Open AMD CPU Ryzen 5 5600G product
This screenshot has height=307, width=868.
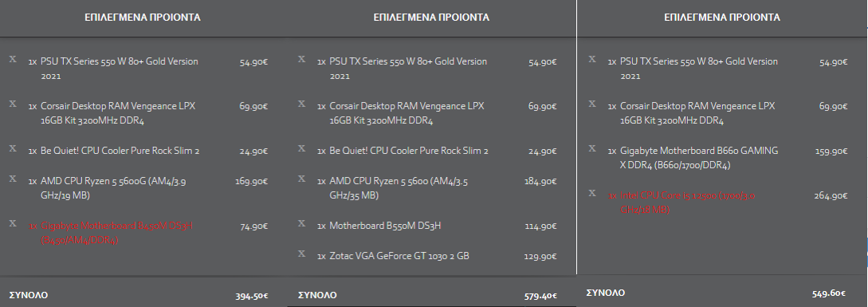pyautogui.click(x=113, y=188)
